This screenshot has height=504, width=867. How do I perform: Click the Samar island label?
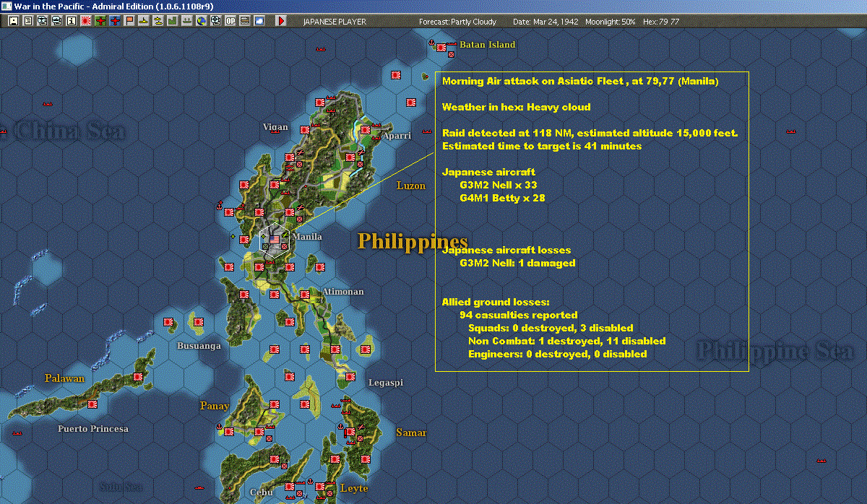click(411, 433)
